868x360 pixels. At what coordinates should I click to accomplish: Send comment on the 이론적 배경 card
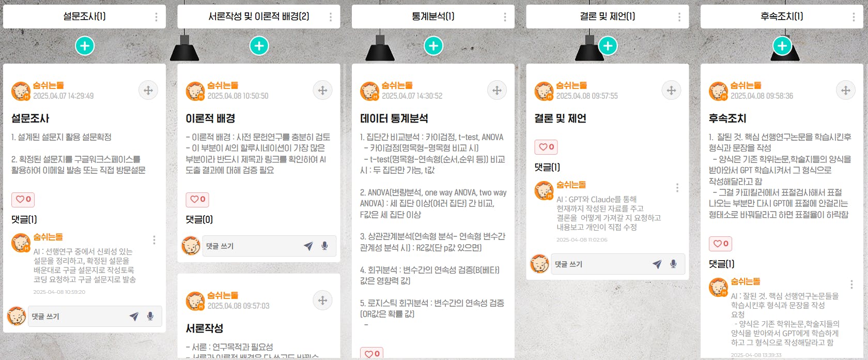308,246
